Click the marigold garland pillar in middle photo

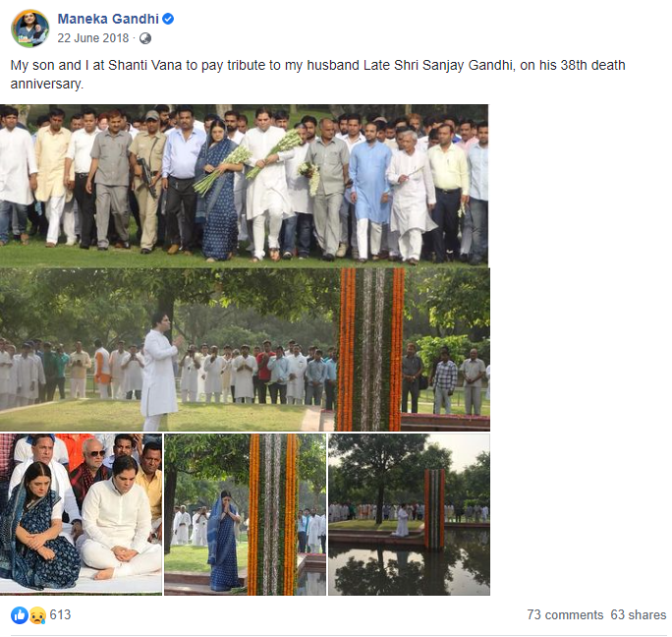click(x=371, y=350)
